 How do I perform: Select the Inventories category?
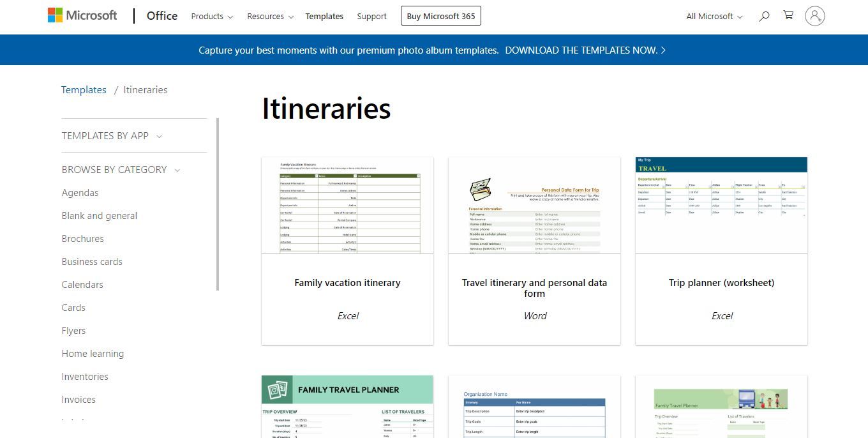(x=85, y=377)
